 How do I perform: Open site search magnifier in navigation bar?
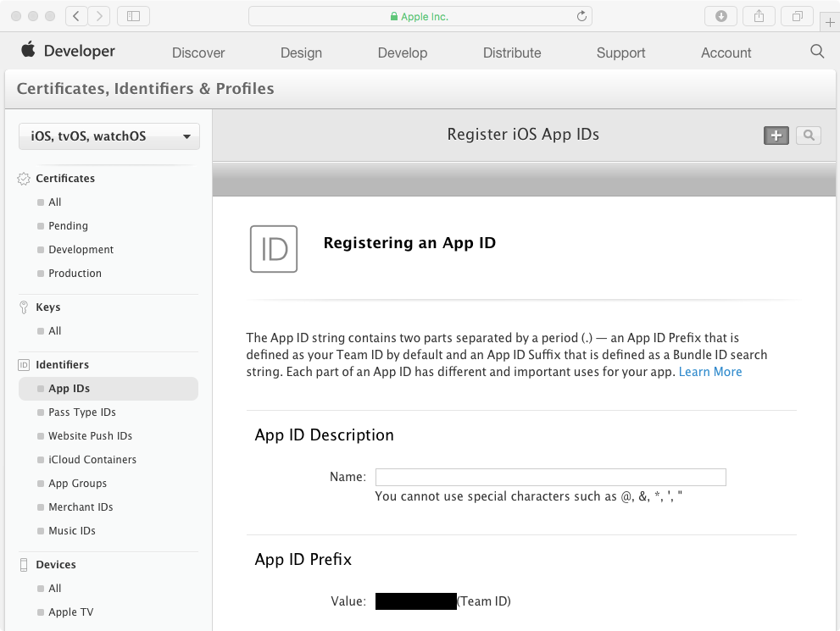[817, 52]
